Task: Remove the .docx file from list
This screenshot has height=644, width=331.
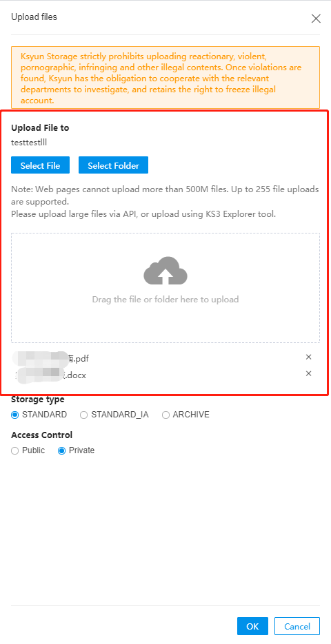Action: pos(308,373)
